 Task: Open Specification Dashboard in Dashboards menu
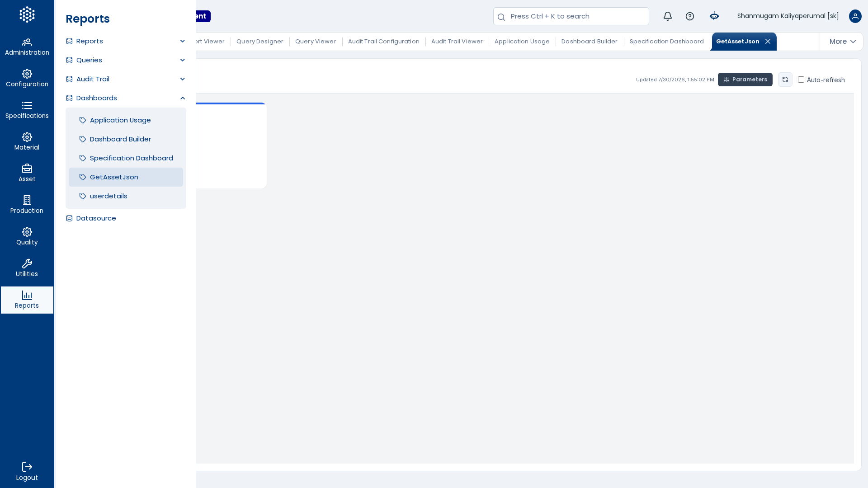126,158
